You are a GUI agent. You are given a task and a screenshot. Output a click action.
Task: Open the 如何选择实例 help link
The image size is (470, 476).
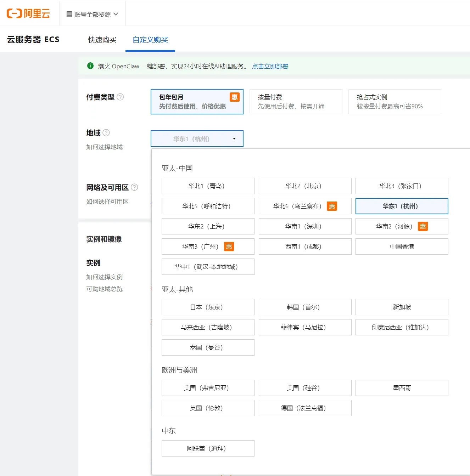pyautogui.click(x=105, y=277)
